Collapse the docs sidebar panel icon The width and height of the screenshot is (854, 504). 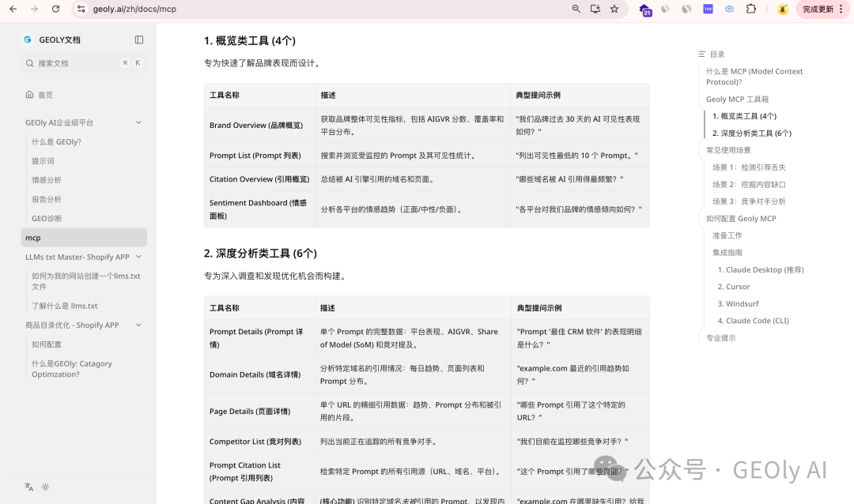tap(139, 39)
